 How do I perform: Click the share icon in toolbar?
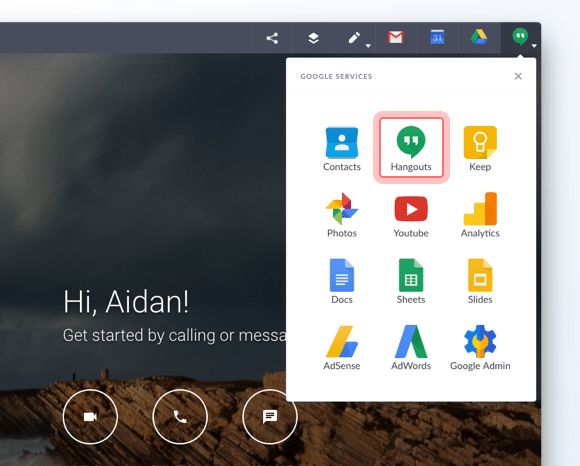272,38
